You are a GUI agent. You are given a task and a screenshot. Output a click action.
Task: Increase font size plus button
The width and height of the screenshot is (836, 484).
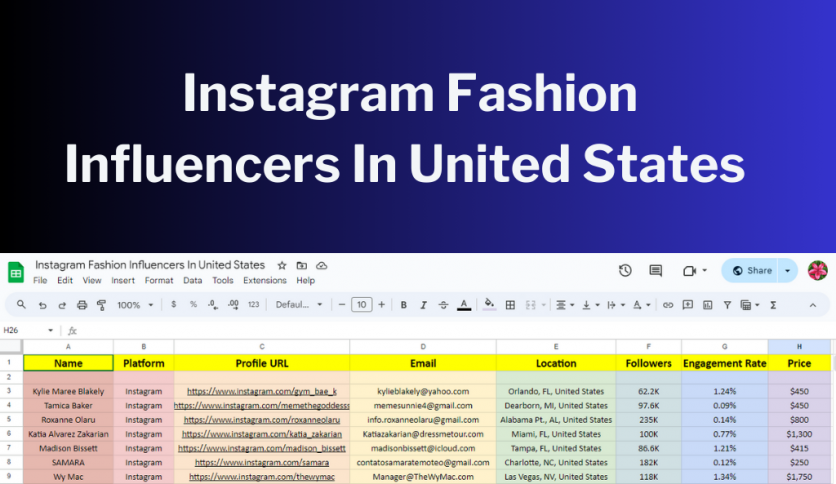click(381, 305)
